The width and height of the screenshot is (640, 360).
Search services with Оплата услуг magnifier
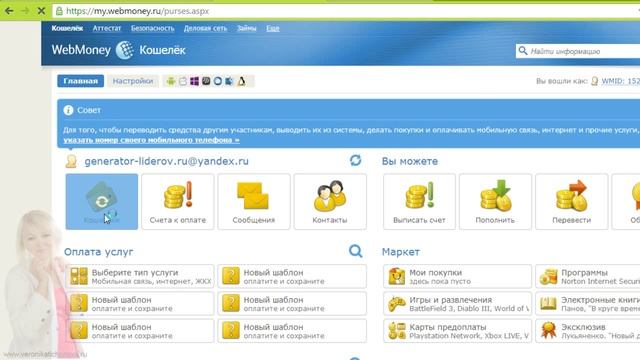tap(356, 251)
